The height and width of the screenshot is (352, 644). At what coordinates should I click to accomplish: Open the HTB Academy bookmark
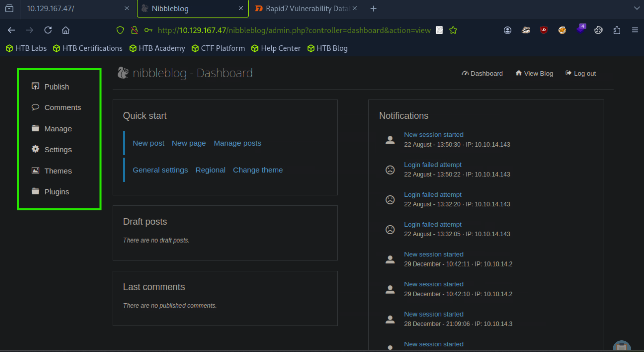point(157,48)
